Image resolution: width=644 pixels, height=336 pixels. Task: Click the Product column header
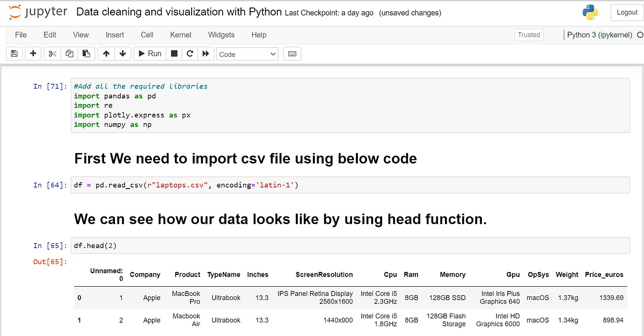click(187, 274)
